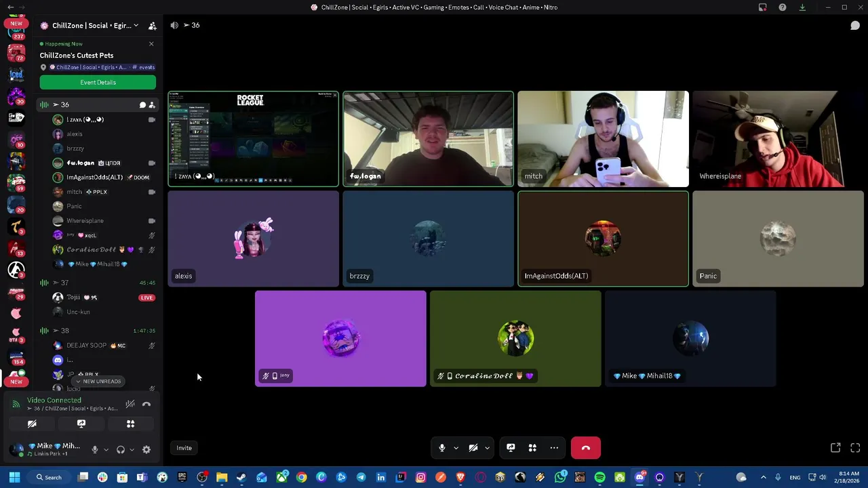Focus ZAYA's Rocket League stream tile
Image resolution: width=868 pixels, height=488 pixels.
point(254,139)
